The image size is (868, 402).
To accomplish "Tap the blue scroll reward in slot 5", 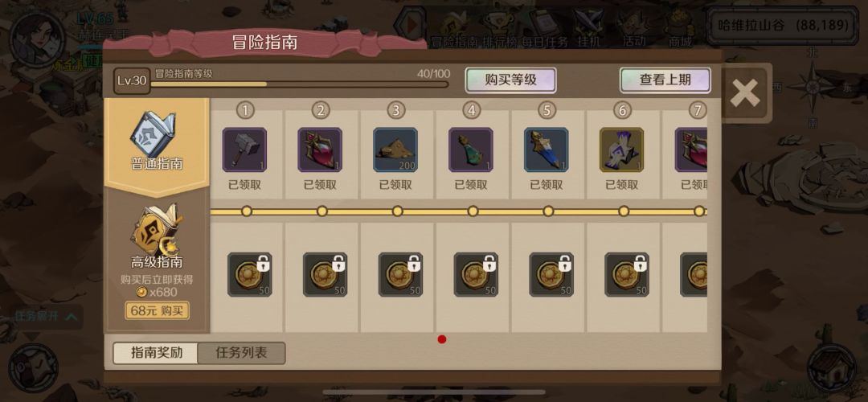I will point(547,150).
